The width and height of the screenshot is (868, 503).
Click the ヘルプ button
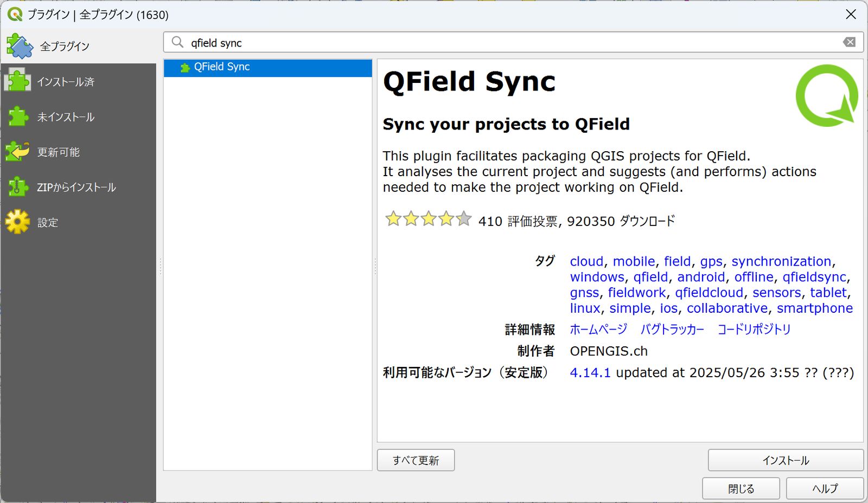click(825, 488)
